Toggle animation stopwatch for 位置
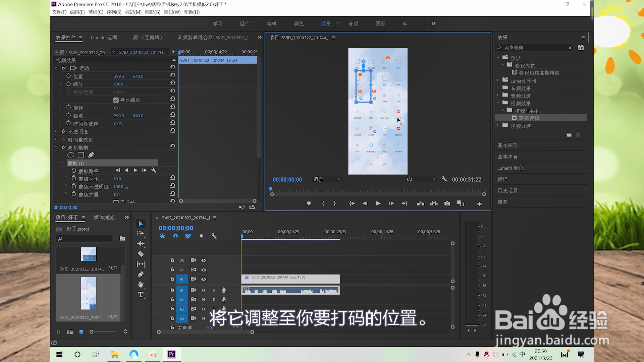This screenshot has width=644, height=362. coord(68,76)
